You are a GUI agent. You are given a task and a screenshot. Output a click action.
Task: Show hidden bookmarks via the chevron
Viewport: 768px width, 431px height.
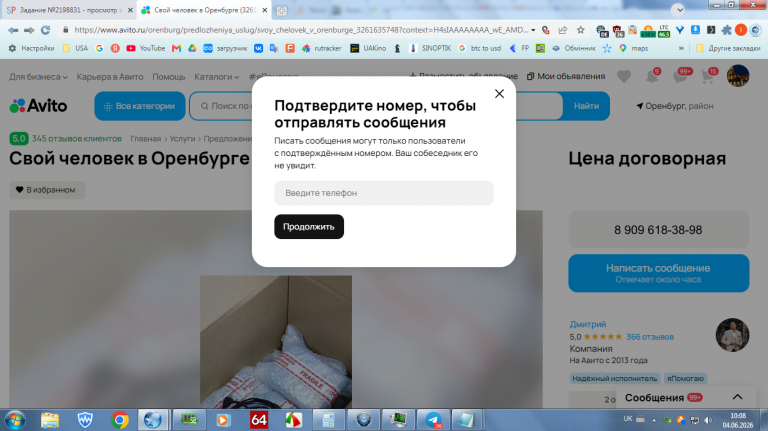coord(681,48)
